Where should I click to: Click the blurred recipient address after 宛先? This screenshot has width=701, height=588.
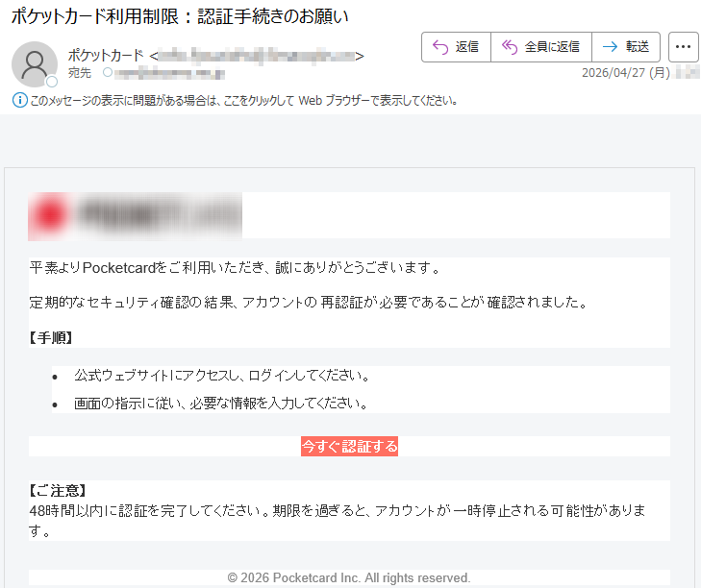click(169, 73)
